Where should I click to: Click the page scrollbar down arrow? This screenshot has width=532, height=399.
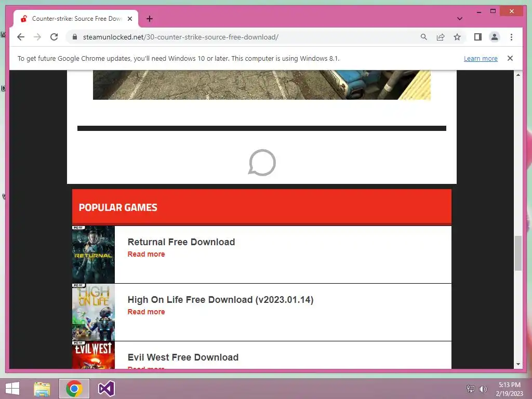point(518,364)
